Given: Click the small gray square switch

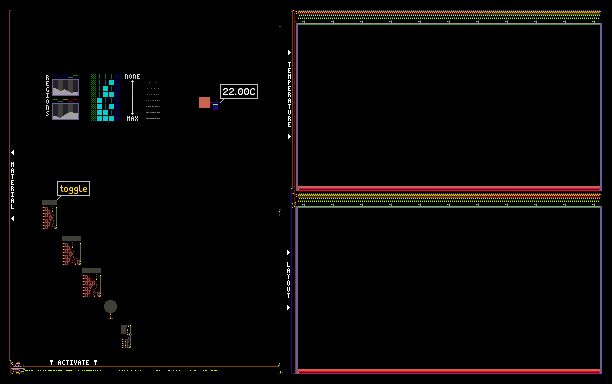Looking at the screenshot, I should pos(124,329).
